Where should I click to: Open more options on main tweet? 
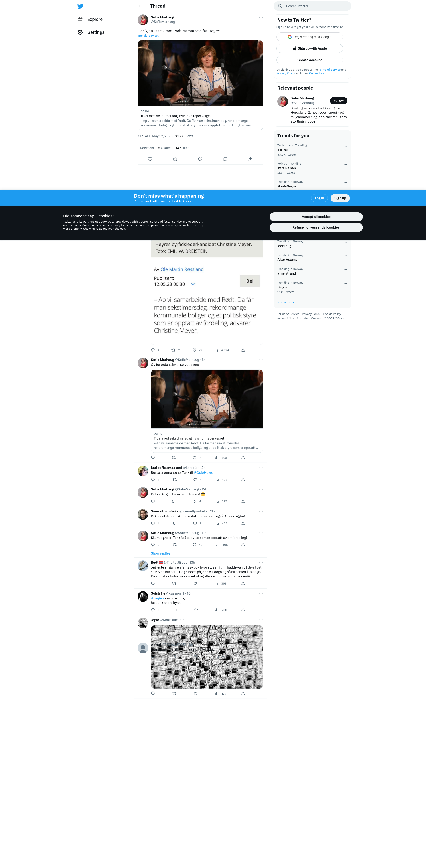(261, 17)
